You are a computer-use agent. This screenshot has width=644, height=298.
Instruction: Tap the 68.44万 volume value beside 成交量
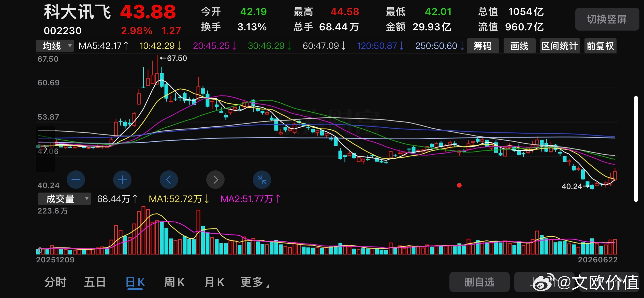118,199
